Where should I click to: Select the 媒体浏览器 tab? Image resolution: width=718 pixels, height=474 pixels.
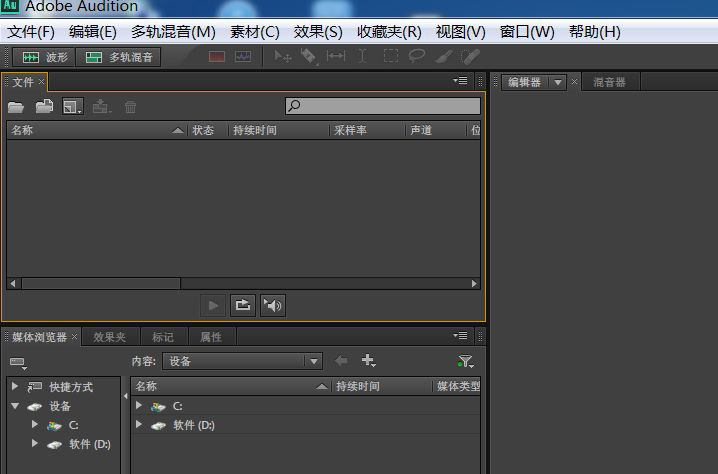[x=39, y=338]
